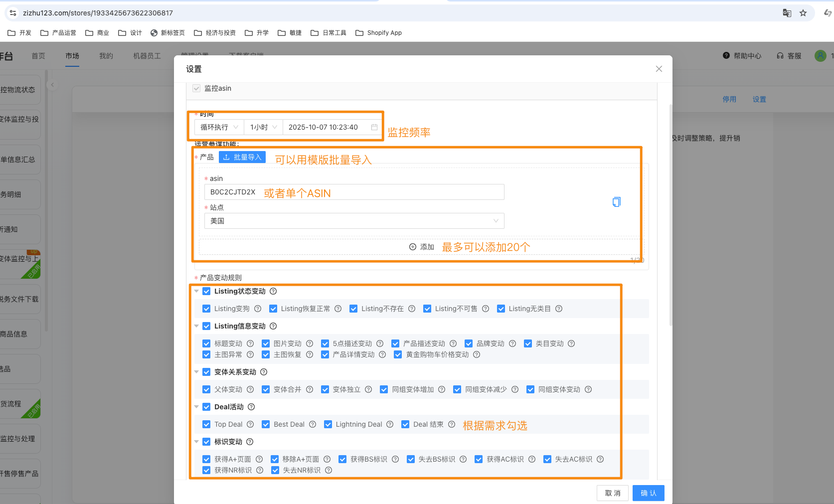Click the help icon next to 失去AC标识

600,459
